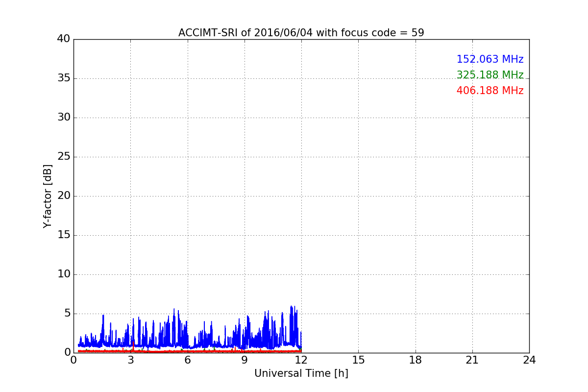Select the green 325.188 MHz legend label
Screen dimensions: 588x392
click(490, 75)
